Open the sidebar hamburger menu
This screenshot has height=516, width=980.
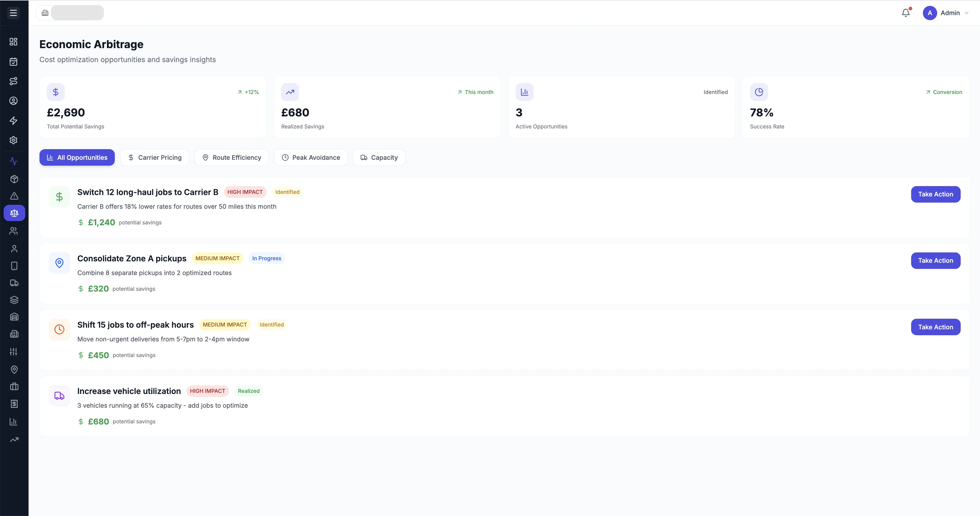click(13, 13)
